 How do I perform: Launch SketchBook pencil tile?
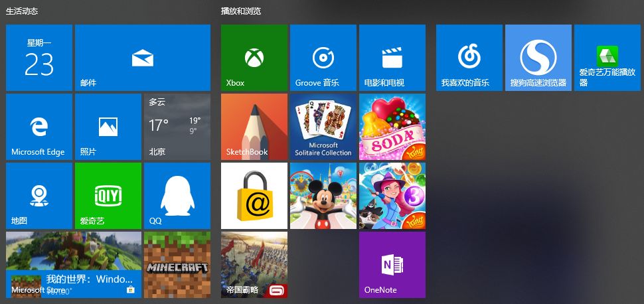tap(254, 127)
